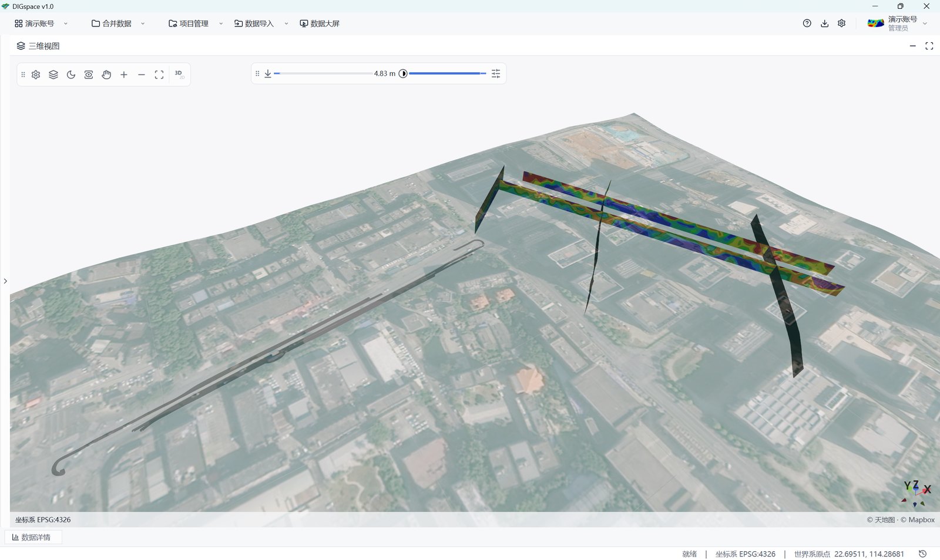Toggle the 3D/2D view mode
The image size is (940, 560).
[179, 75]
